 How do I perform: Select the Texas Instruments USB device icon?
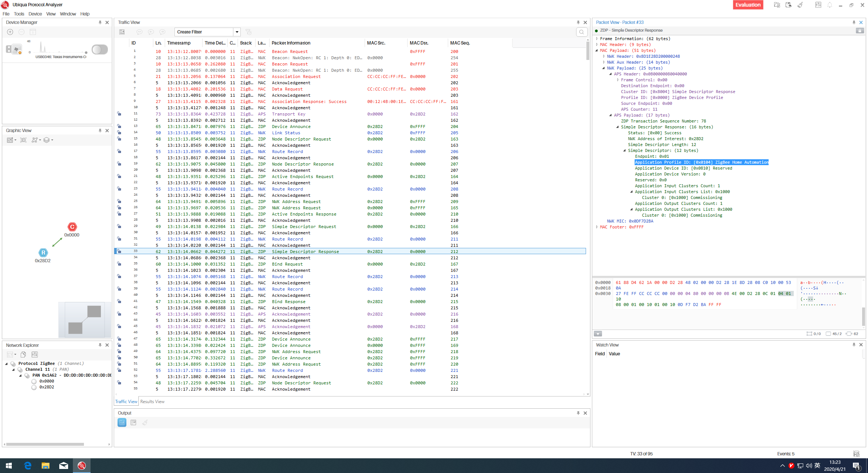(14, 49)
